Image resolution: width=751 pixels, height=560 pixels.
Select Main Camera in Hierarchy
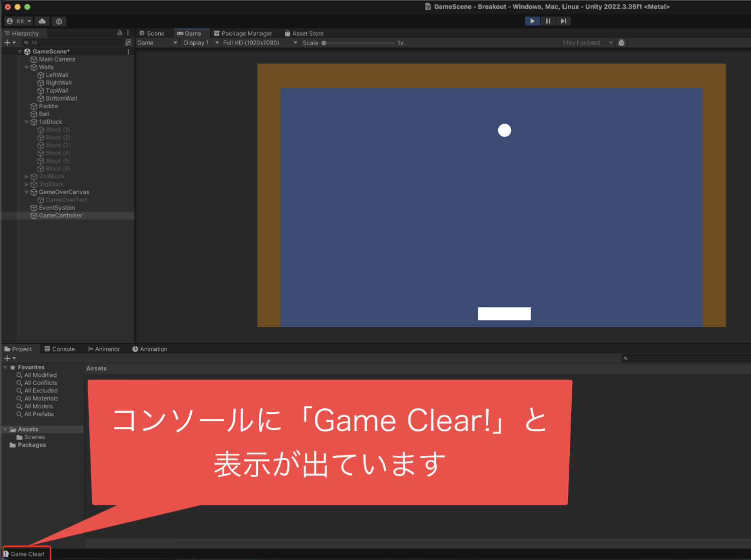[53, 60]
